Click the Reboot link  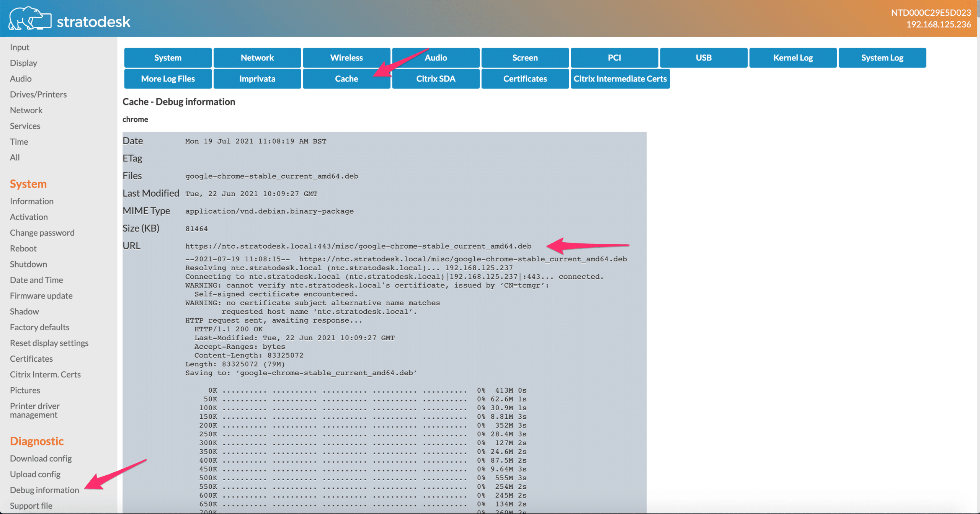[23, 248]
